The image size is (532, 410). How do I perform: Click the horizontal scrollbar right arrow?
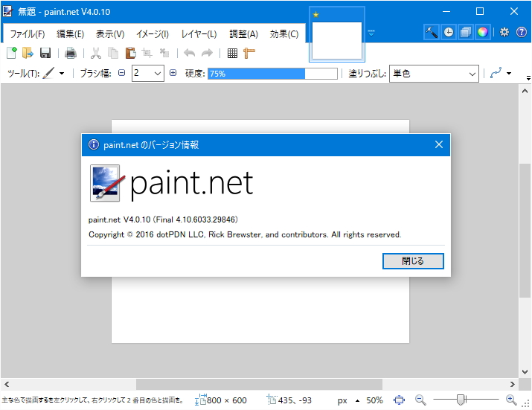tap(513, 384)
